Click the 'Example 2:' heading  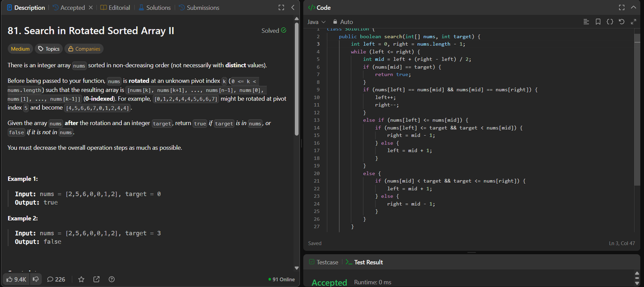click(x=23, y=219)
